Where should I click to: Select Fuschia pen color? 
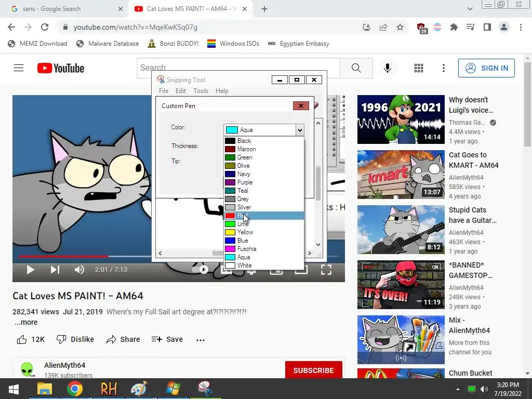tap(264, 249)
